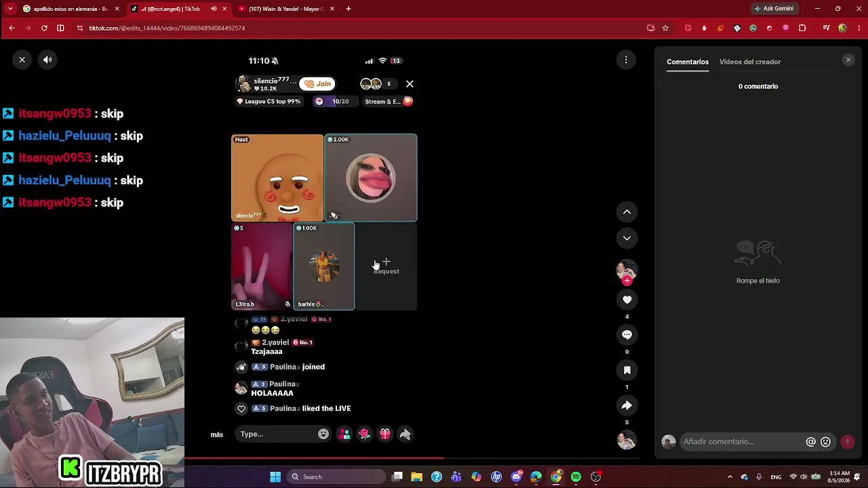Screen dimensions: 868x488
Task: Open Chrome's tab search dropdown
Action: click(x=9, y=9)
